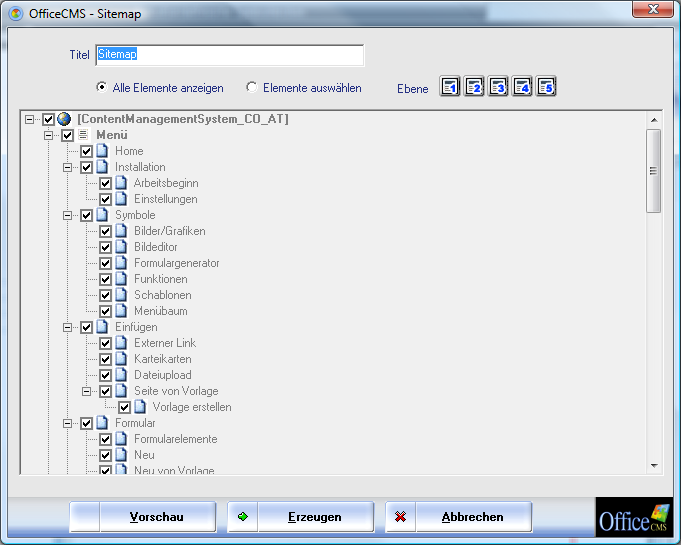
Task: Collapse the Formular tree node
Action: click(67, 423)
